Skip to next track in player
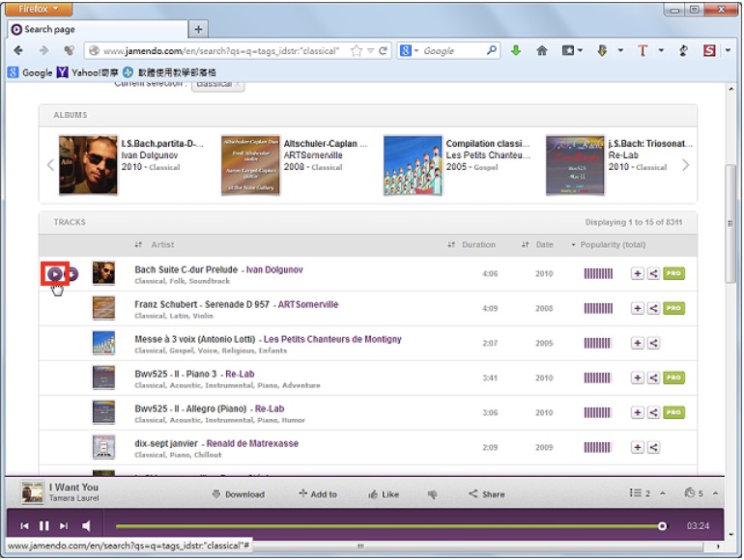 (x=64, y=526)
